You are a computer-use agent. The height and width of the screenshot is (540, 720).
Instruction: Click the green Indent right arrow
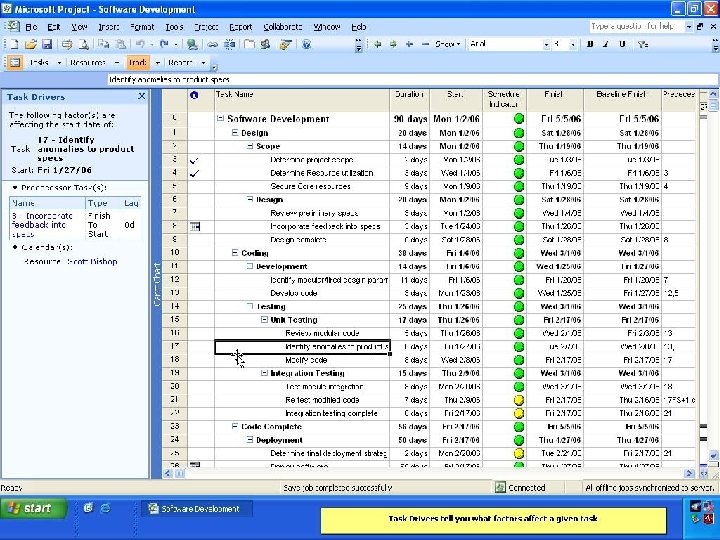(x=393, y=44)
